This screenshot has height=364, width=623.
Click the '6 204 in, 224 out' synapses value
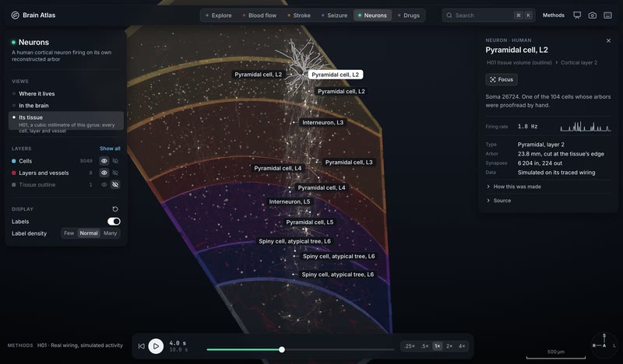(x=540, y=163)
